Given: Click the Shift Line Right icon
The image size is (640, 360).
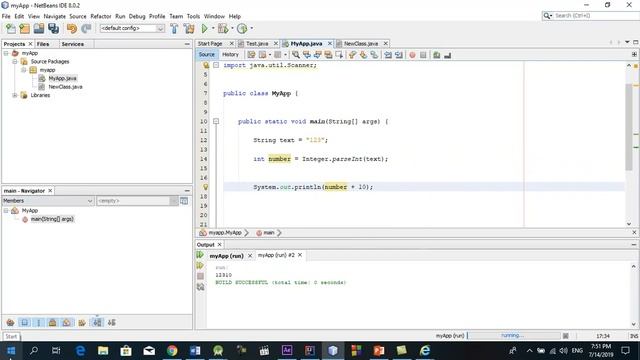Looking at the screenshot, I should pos(399,55).
